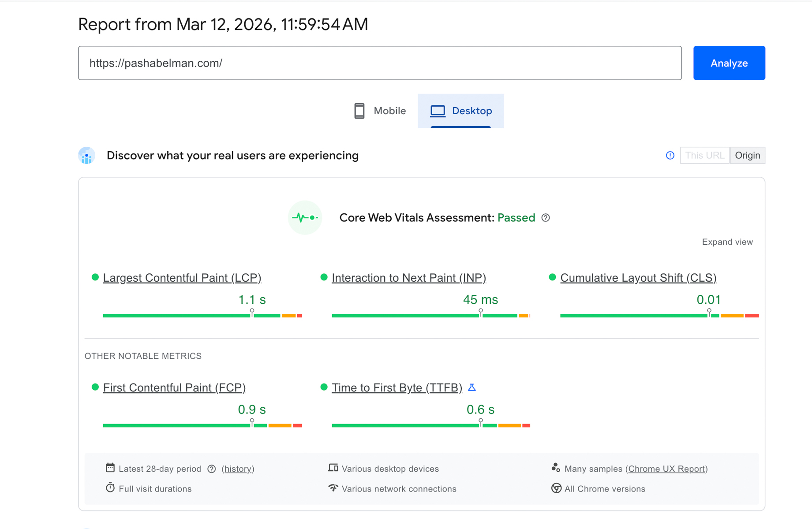Open Largest Contentful Paint details
812x529 pixels.
click(x=182, y=278)
